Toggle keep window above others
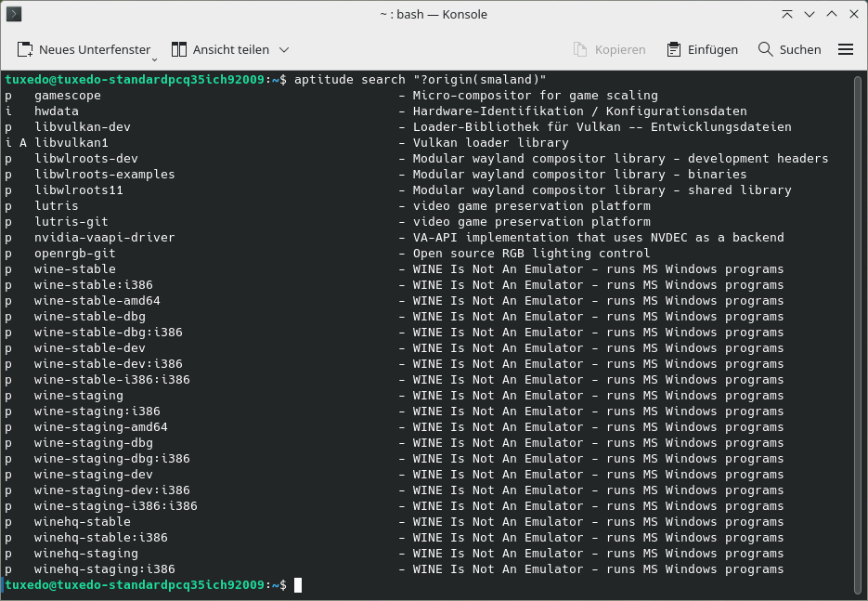 click(x=786, y=15)
